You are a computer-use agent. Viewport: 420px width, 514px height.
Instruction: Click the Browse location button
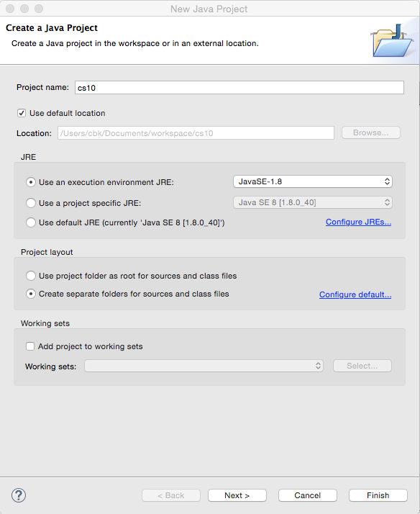click(371, 132)
